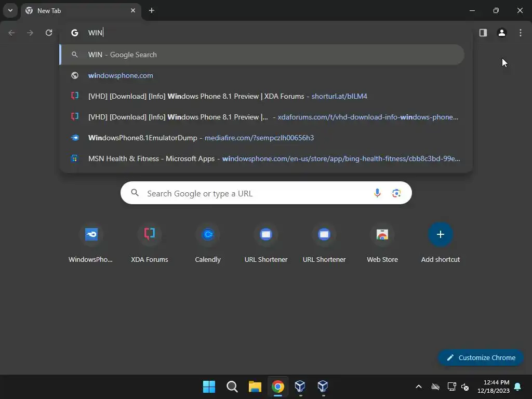Image resolution: width=532 pixels, height=399 pixels.
Task: Open the WindowsPho... shortcut tile
Action: coord(91,244)
